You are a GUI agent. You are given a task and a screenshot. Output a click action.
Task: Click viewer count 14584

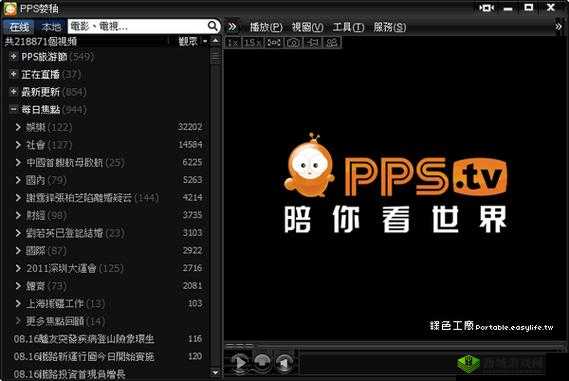(190, 144)
